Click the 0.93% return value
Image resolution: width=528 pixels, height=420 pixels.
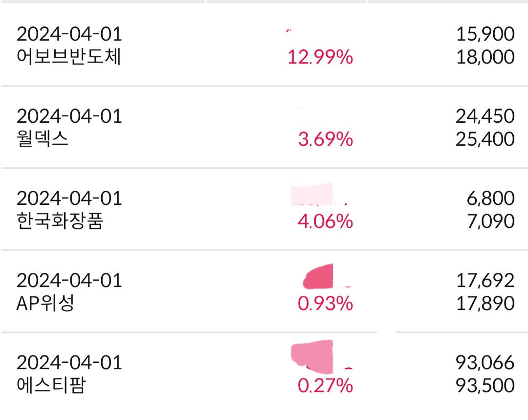point(325,304)
